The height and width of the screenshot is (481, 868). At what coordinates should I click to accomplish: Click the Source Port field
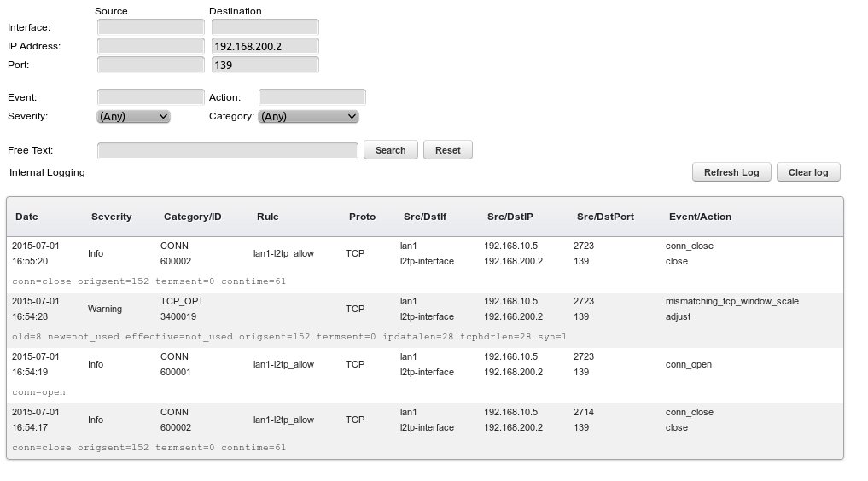(x=151, y=65)
